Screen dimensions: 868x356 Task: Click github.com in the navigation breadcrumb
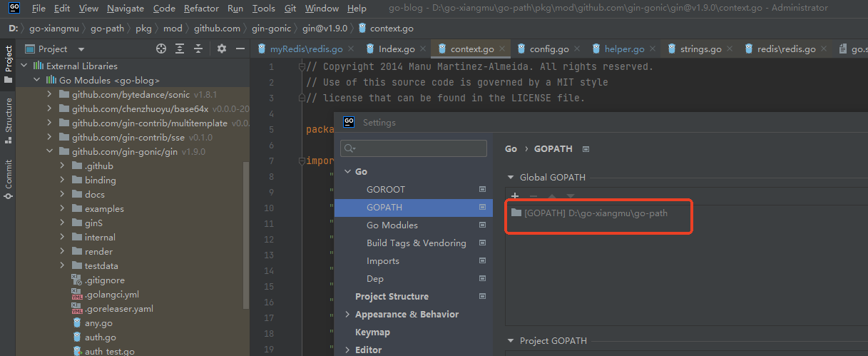coord(217,29)
